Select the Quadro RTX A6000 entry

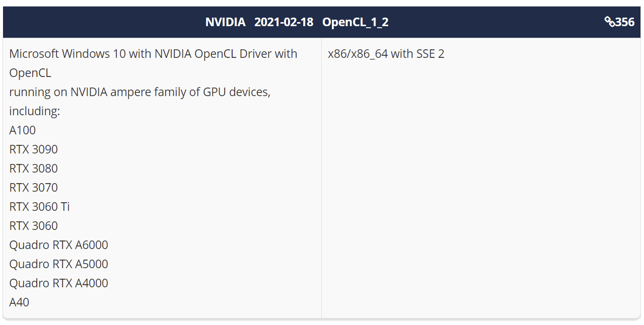click(58, 245)
